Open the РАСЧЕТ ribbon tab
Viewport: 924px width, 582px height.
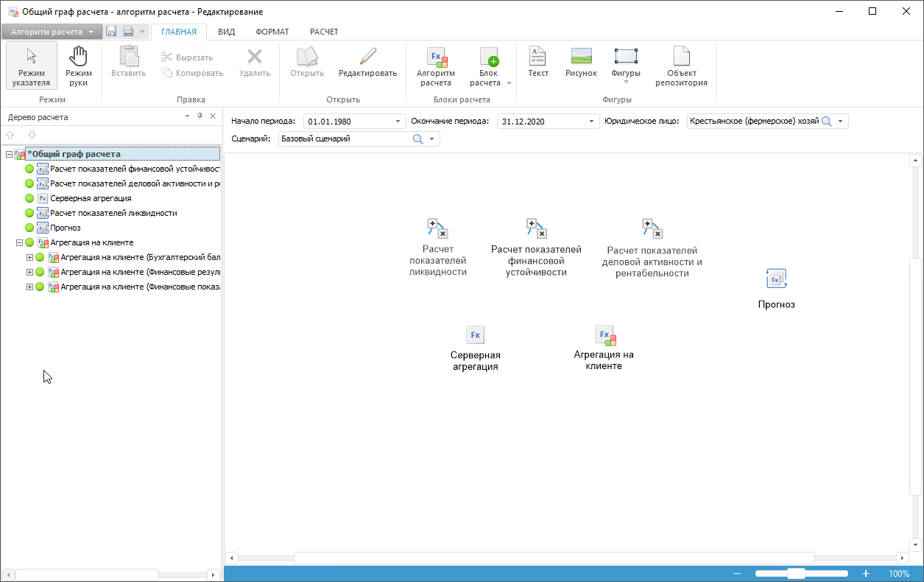coord(324,32)
